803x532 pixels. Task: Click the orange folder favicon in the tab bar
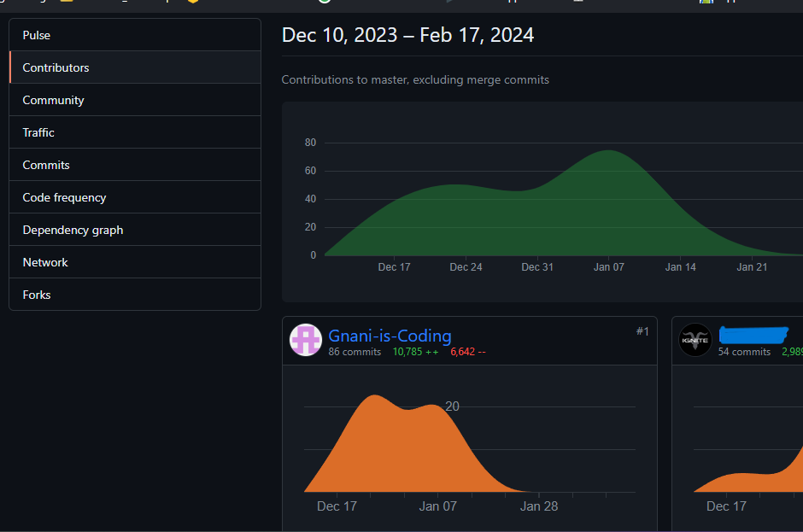click(66, 3)
